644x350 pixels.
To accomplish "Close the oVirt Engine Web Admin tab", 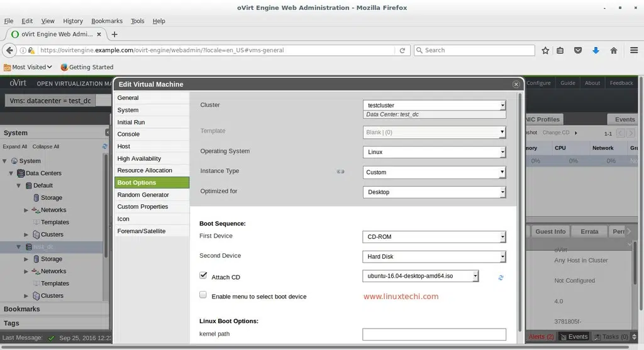I will (x=99, y=35).
